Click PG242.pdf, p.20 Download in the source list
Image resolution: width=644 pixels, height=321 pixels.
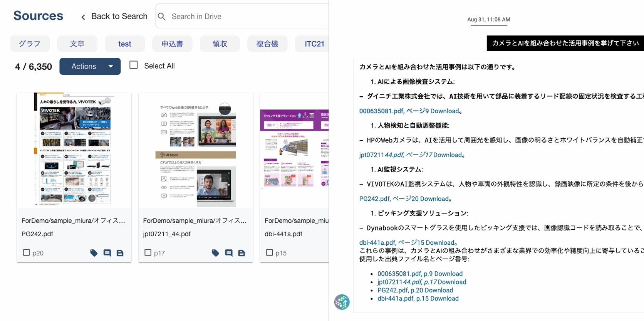point(415,290)
